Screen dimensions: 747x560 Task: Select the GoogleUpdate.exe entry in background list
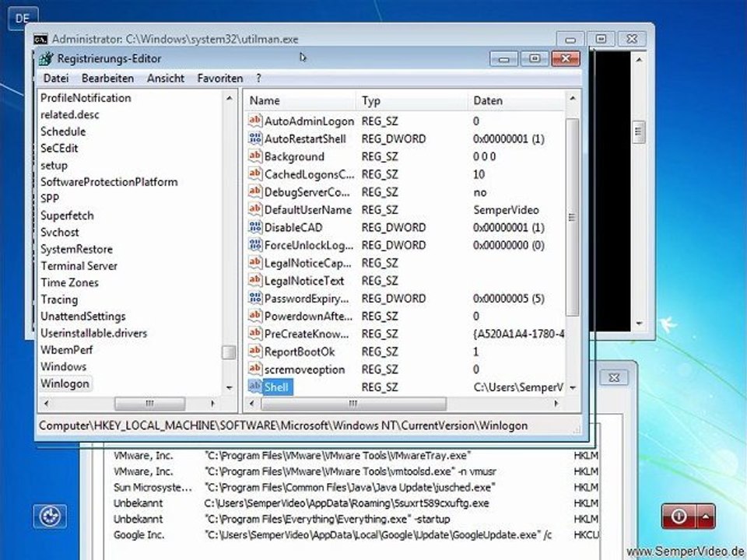355,535
